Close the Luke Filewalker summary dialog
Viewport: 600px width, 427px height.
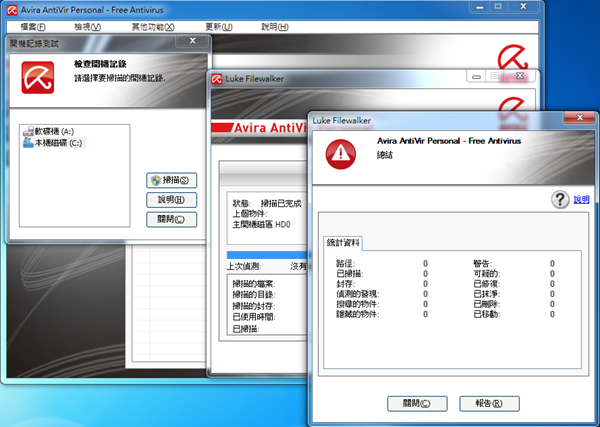(580, 118)
